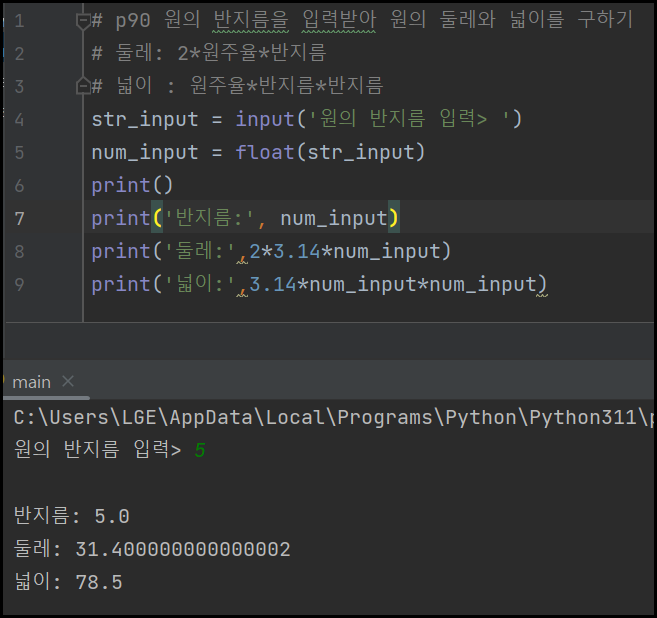Click line number 9 in gutter

coord(19,284)
